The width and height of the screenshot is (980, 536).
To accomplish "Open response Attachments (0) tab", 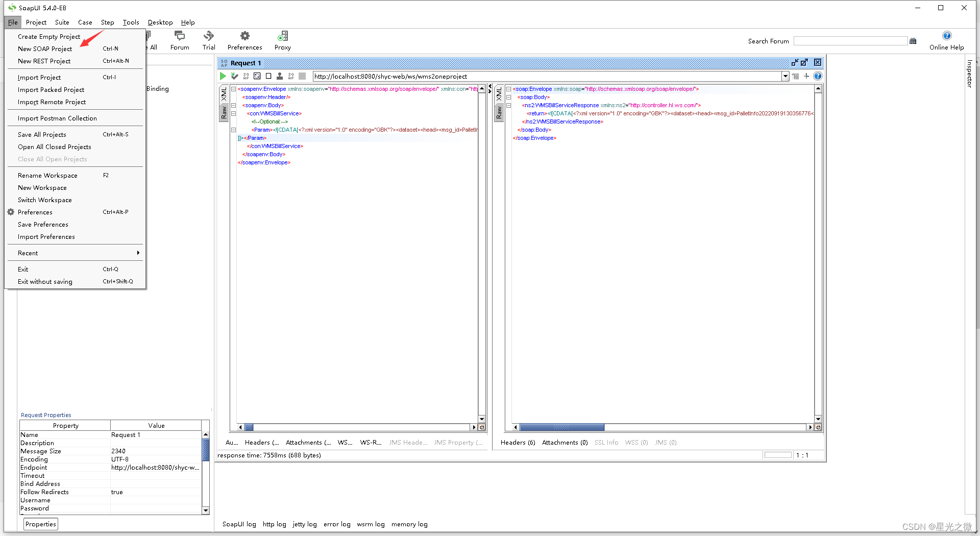I will click(565, 442).
